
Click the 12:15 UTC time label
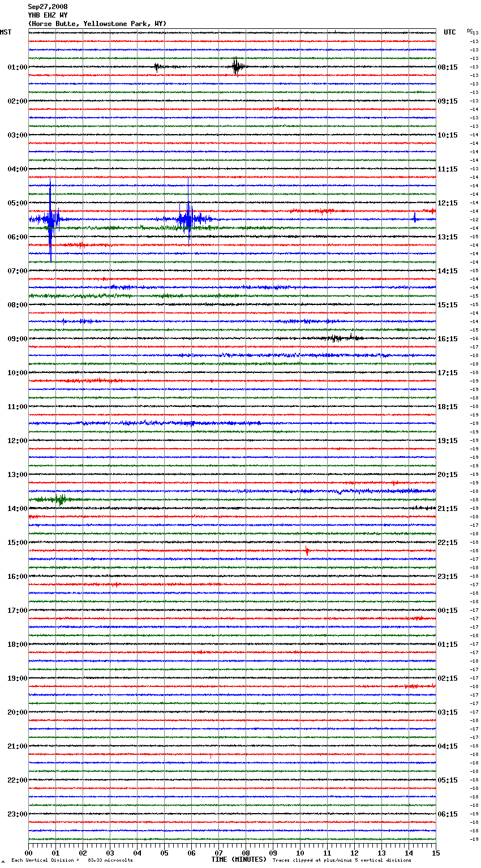tap(448, 203)
